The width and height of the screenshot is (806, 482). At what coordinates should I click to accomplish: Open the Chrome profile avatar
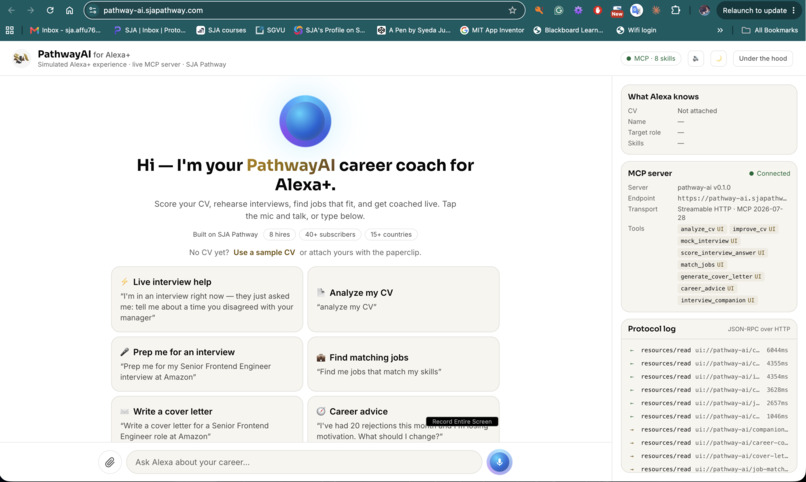pos(704,10)
